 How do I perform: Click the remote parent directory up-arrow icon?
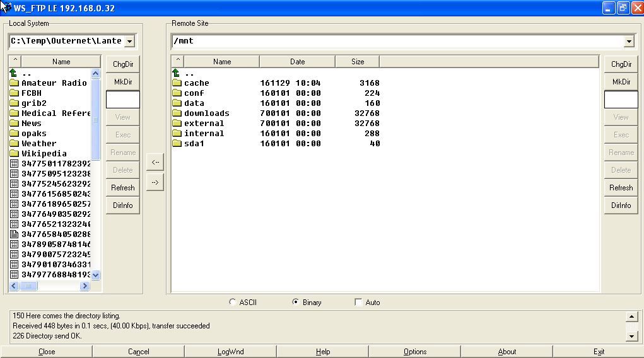(176, 73)
